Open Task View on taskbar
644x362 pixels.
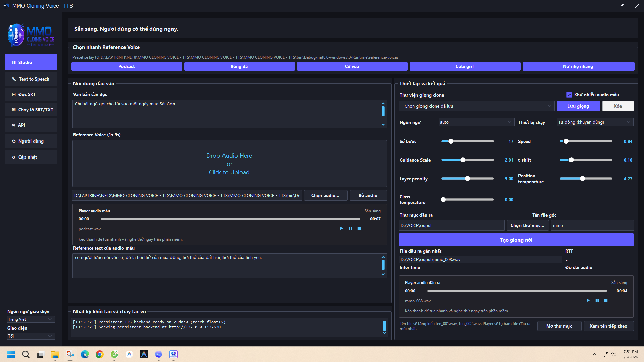click(x=40, y=354)
